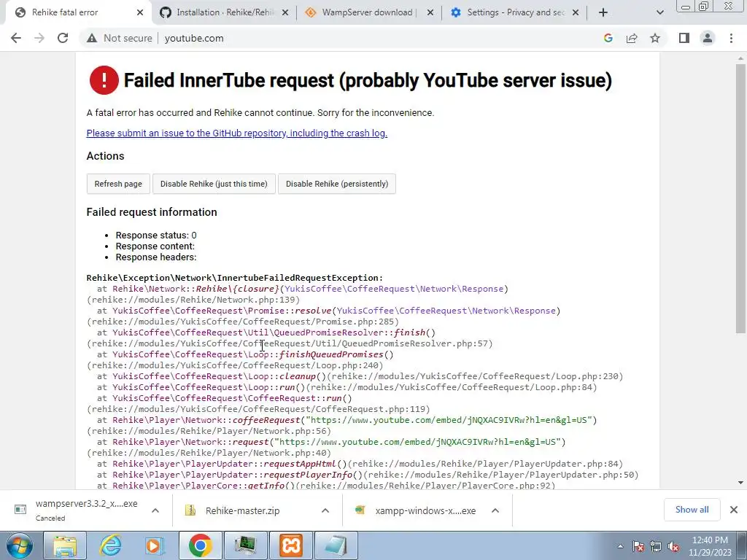747x560 pixels.
Task: Open Windows Explorer from taskbar
Action: click(65, 545)
